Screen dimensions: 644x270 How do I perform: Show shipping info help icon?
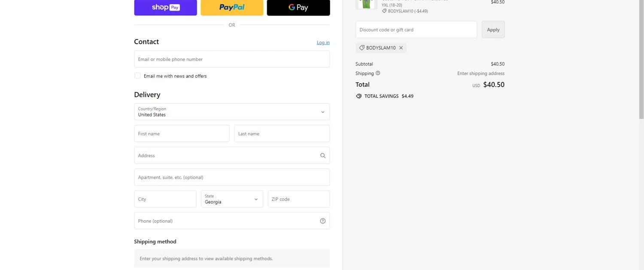(x=378, y=73)
